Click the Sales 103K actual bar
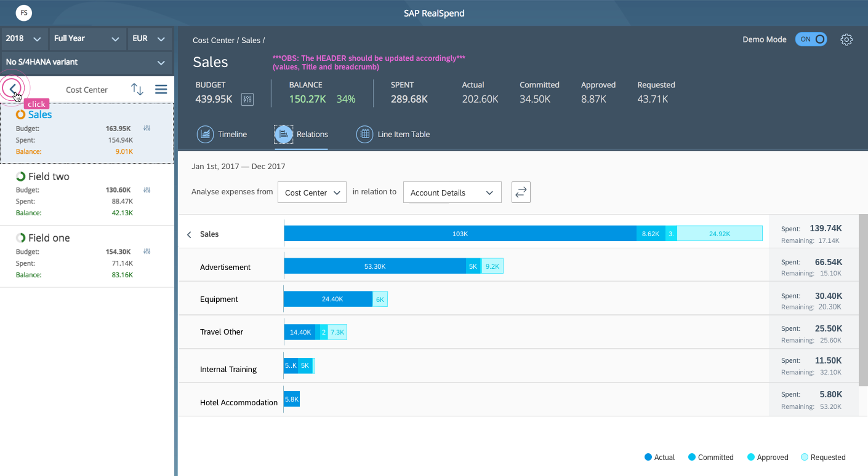 (x=460, y=234)
